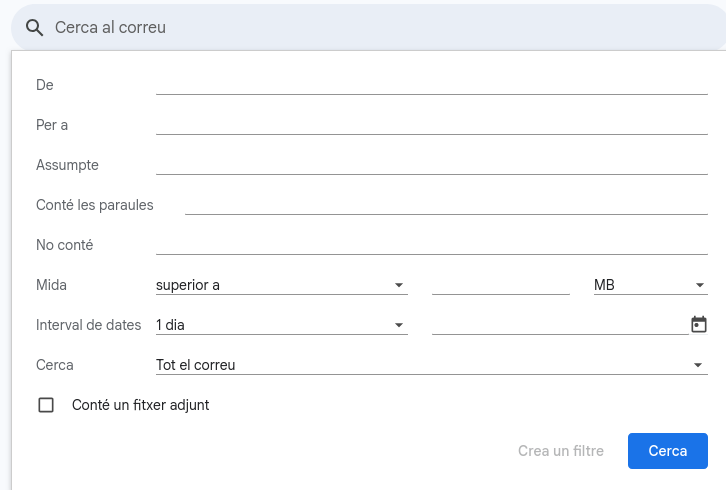726x490 pixels.
Task: Click the 'Mida' size label
Action: tap(51, 285)
